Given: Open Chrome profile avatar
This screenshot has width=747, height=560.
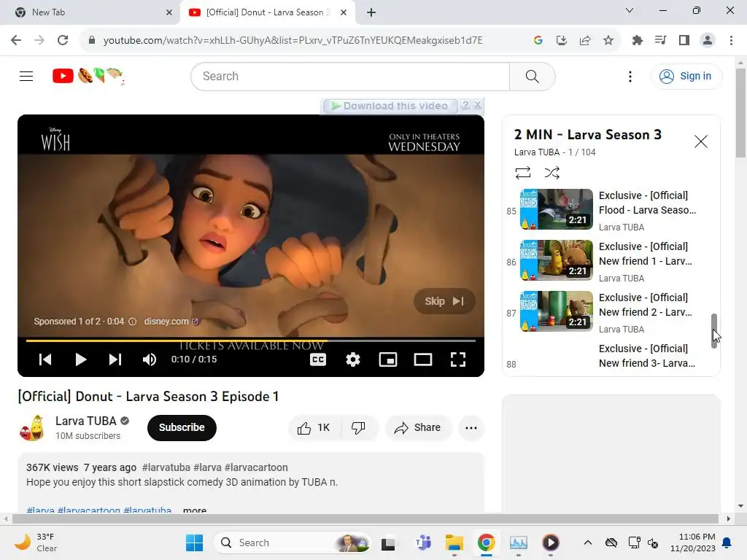Looking at the screenshot, I should click(x=708, y=41).
